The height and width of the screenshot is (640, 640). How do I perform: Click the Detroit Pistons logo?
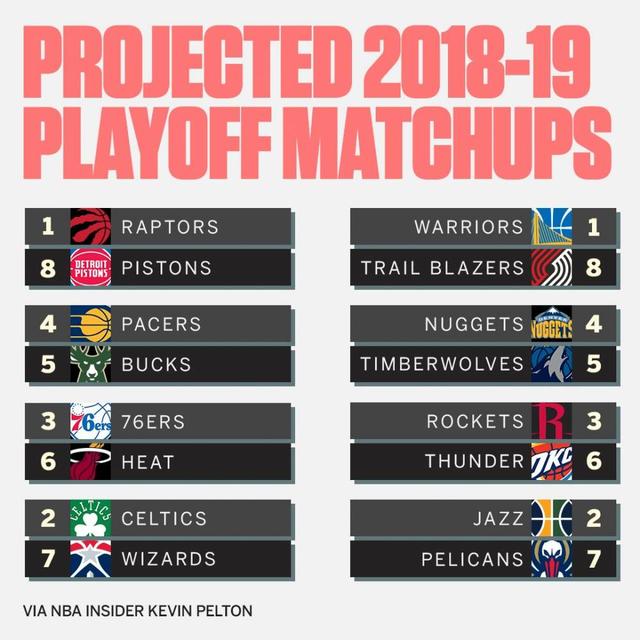click(x=91, y=267)
